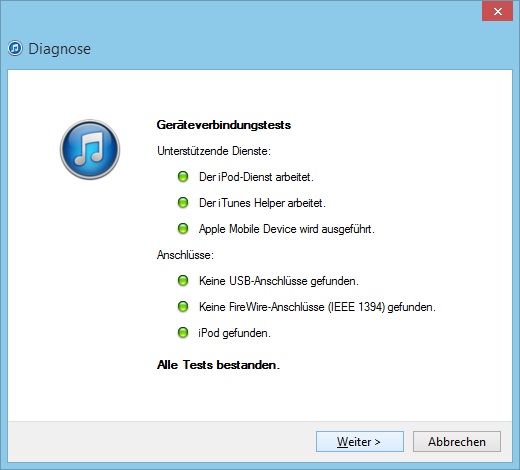Click the large iTunes music note logo
The height and width of the screenshot is (470, 520).
pyautogui.click(x=90, y=149)
